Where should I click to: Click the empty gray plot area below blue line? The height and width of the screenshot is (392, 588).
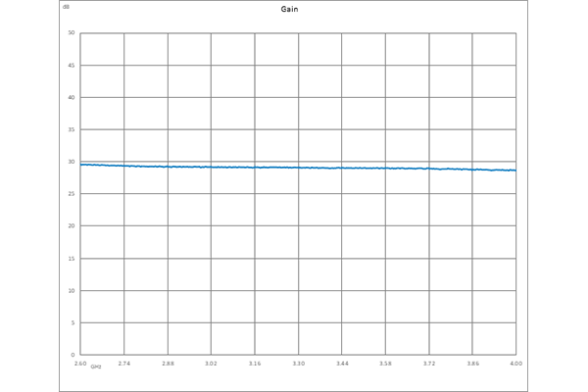(x=294, y=265)
